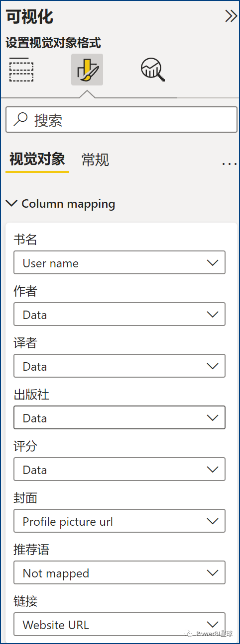Select the format visual paintbrush icon
Viewport: 240px width, 644px height.
87,70
